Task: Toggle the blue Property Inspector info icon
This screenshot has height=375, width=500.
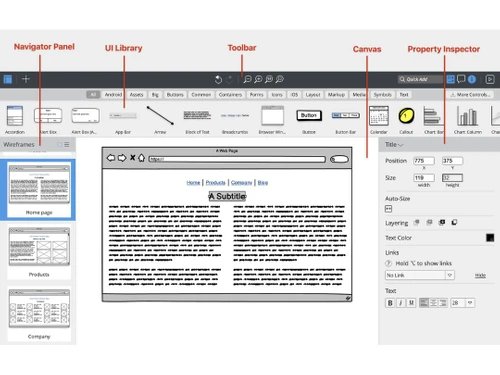Action: (x=472, y=79)
